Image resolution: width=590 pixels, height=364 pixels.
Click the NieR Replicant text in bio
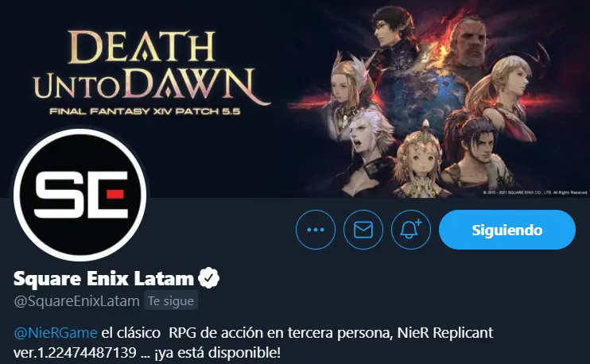click(x=445, y=333)
